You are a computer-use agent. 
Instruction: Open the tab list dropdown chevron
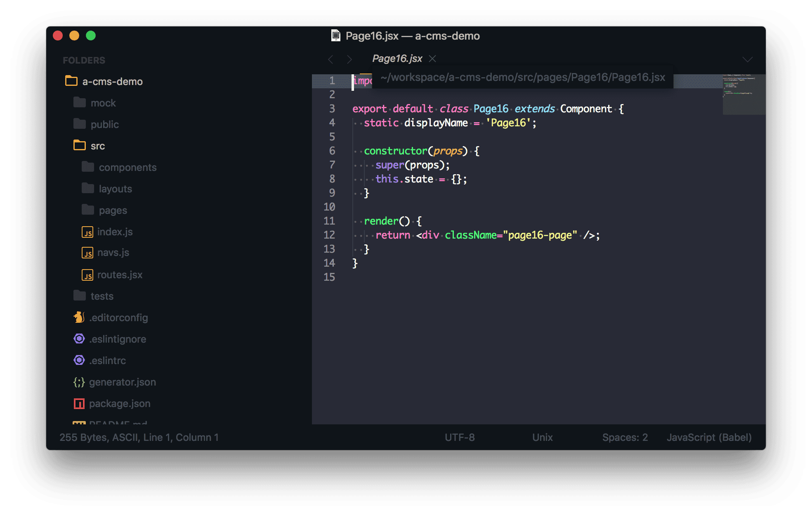pyautogui.click(x=747, y=59)
